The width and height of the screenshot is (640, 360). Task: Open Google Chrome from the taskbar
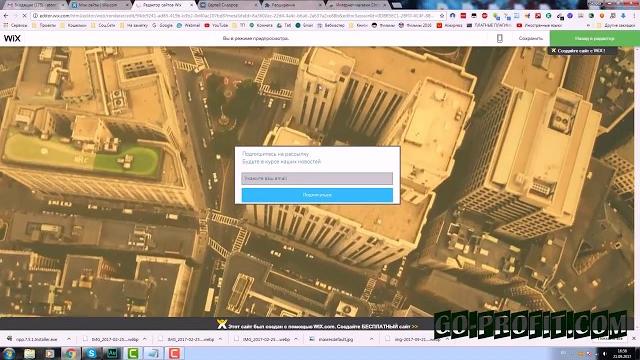point(71,353)
